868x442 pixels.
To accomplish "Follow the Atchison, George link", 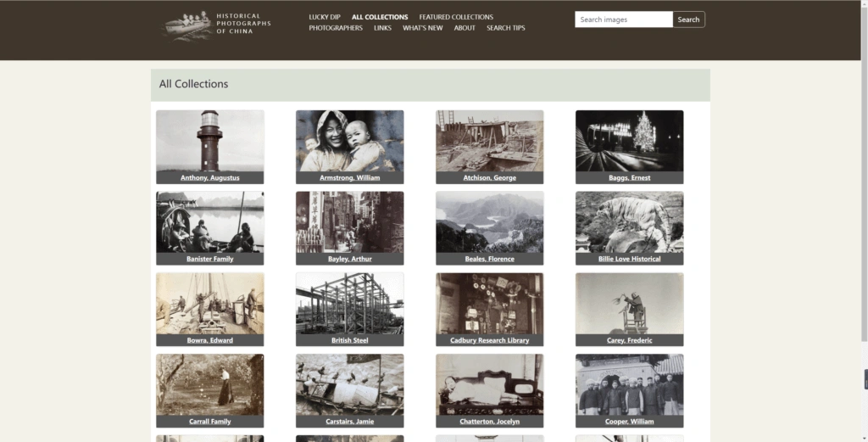I will [x=489, y=178].
